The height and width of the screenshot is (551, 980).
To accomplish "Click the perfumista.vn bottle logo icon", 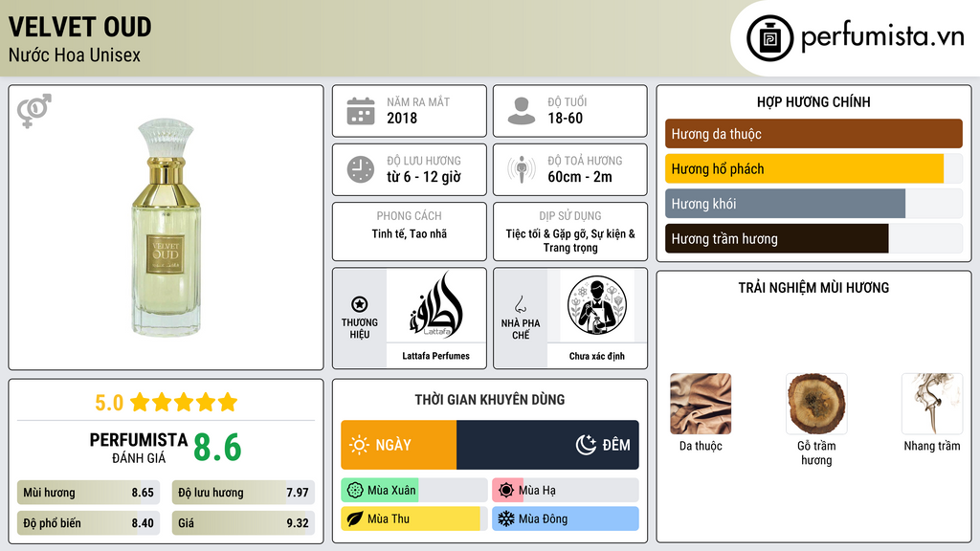I will tap(769, 38).
